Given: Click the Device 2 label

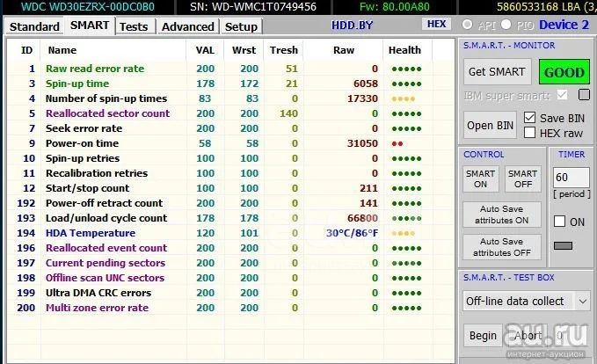Looking at the screenshot, I should coord(564,25).
